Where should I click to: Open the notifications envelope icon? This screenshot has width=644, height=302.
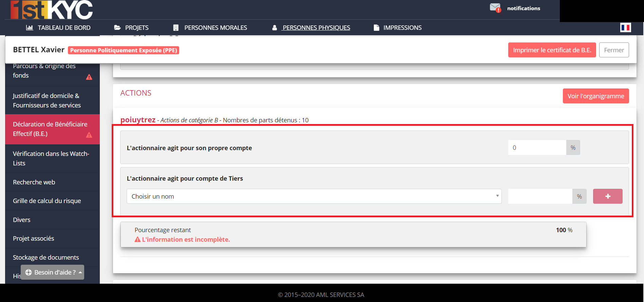pos(495,8)
